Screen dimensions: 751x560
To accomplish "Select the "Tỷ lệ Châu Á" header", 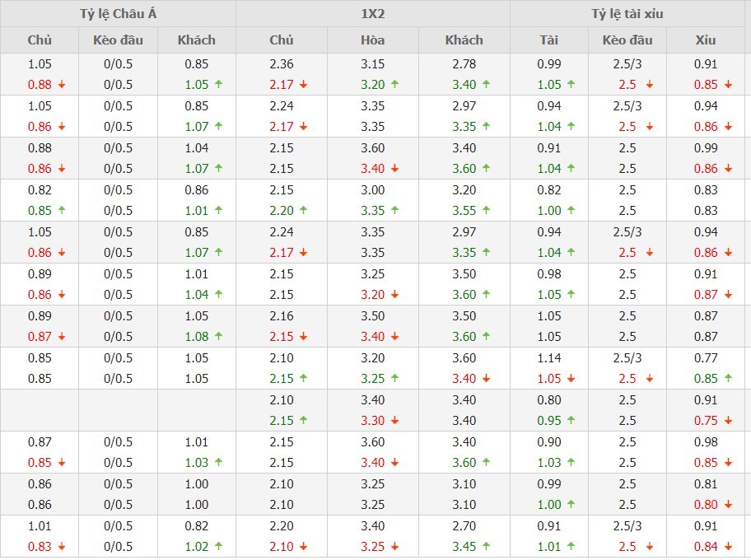I will [118, 13].
